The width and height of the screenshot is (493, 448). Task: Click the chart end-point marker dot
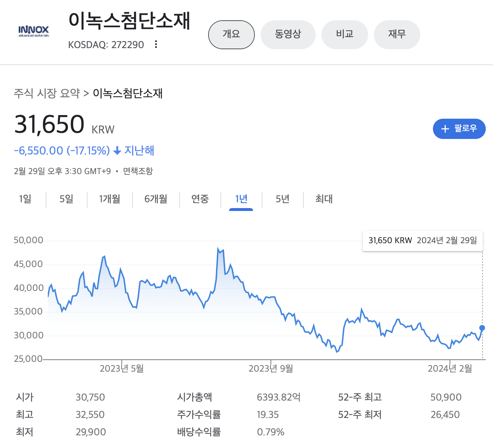[482, 328]
